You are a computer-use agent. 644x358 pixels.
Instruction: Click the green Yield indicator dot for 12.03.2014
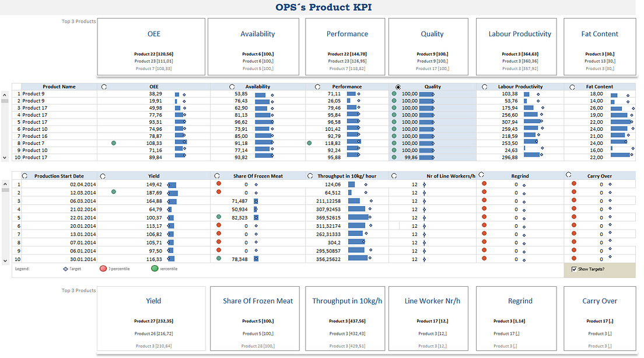coord(114,192)
